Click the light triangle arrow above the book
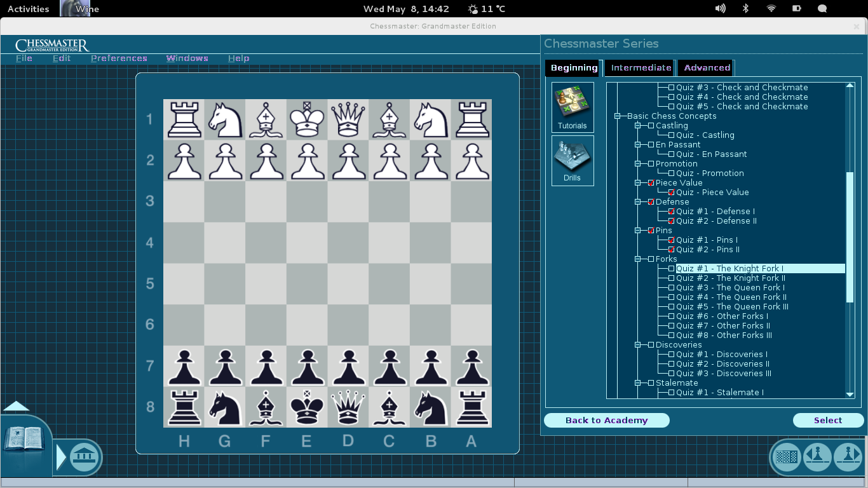Image resolution: width=868 pixels, height=488 pixels. click(17, 406)
